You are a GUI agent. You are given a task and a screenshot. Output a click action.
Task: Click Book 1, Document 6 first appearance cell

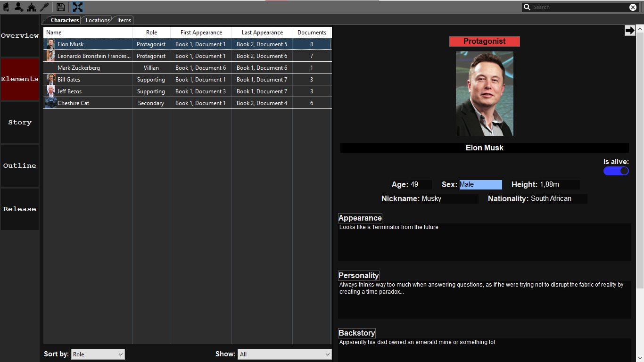pyautogui.click(x=201, y=68)
